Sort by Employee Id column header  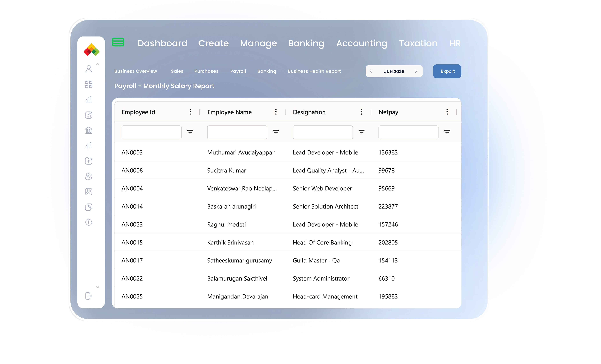[138, 112]
